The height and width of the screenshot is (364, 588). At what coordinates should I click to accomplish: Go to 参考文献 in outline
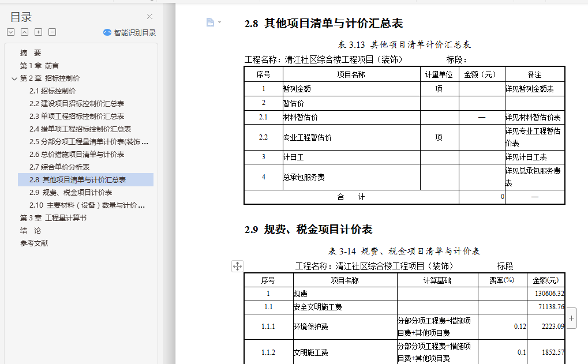coord(34,243)
